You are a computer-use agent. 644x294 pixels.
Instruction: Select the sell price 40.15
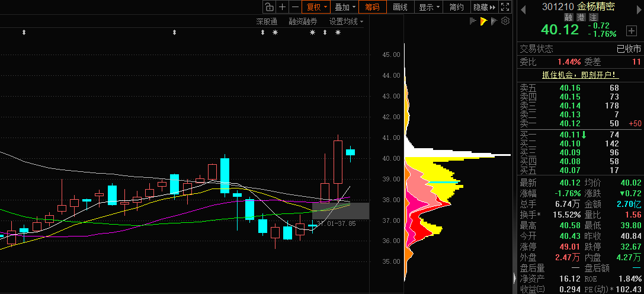tap(570, 97)
